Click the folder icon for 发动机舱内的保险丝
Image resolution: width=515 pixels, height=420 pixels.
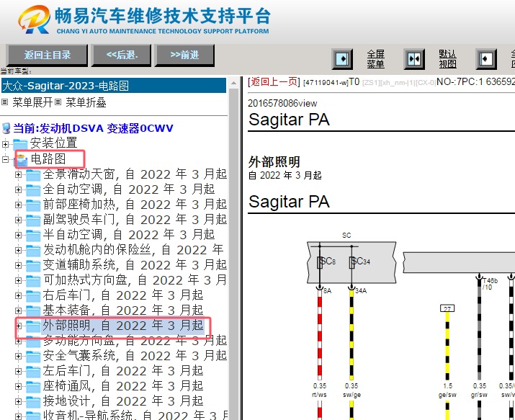33,251
